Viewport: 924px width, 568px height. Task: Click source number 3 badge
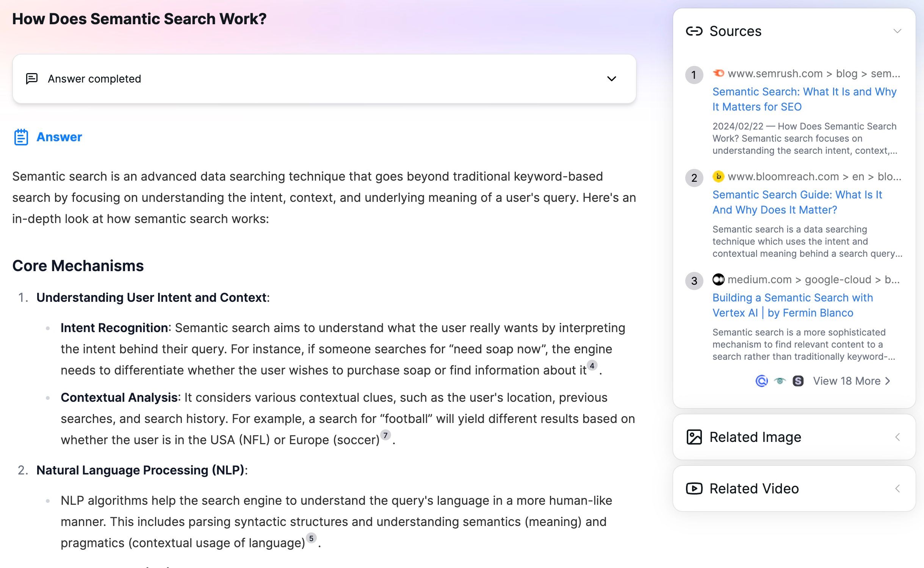(694, 281)
